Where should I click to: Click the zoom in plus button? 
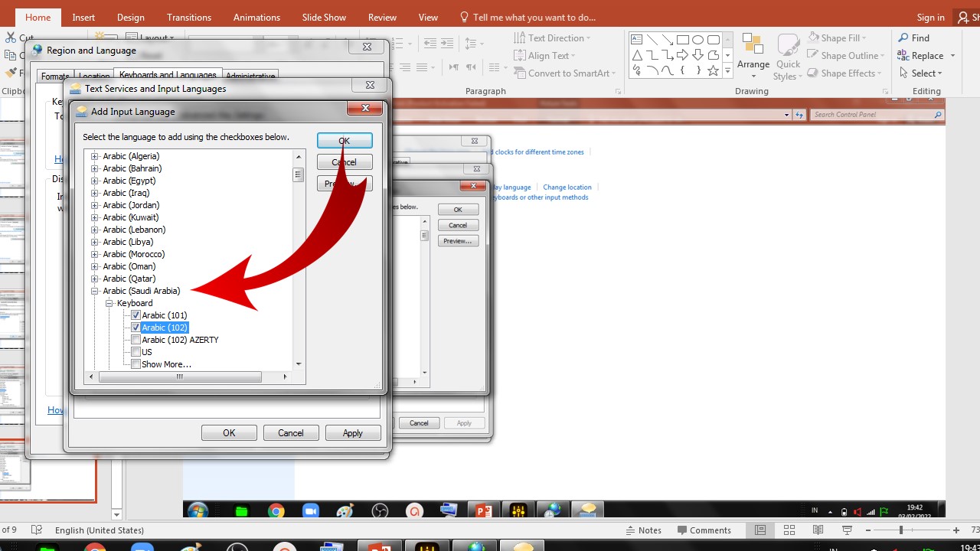point(957,530)
